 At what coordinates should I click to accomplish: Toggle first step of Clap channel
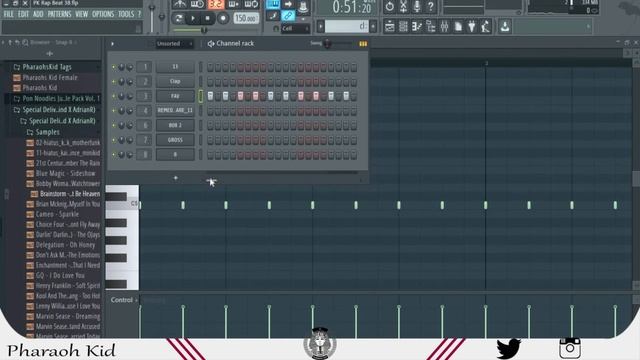(x=210, y=82)
